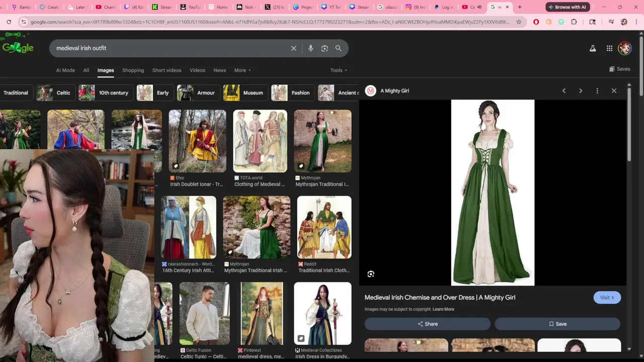The image size is (644, 362).
Task: Filter images by Early chip
Action: [154, 93]
